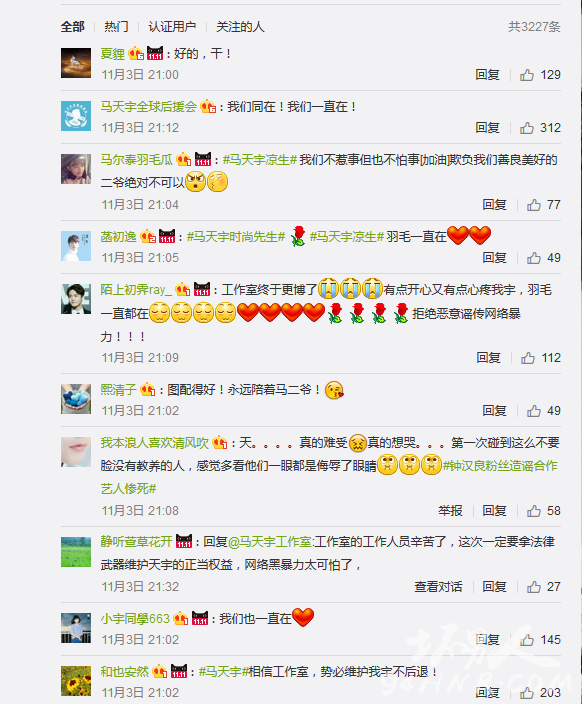
Task: Tap thumbs-up icon next to 112
Action: coord(528,358)
